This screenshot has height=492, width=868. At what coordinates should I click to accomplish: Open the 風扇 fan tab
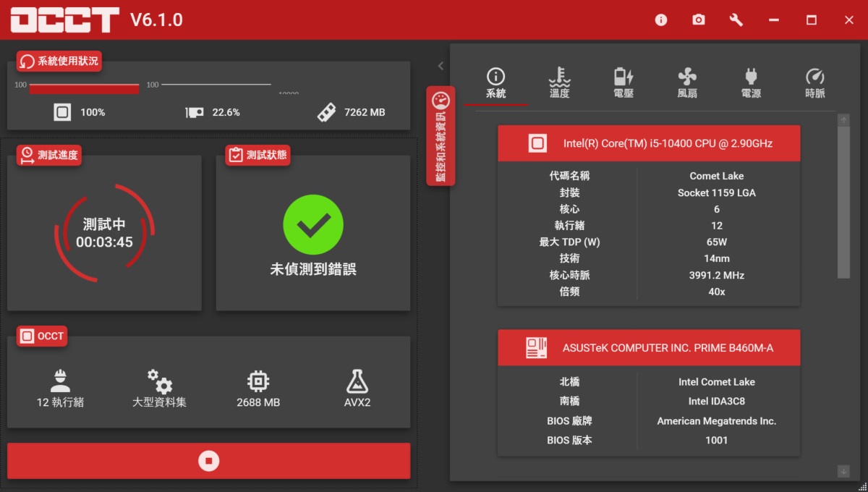point(687,83)
